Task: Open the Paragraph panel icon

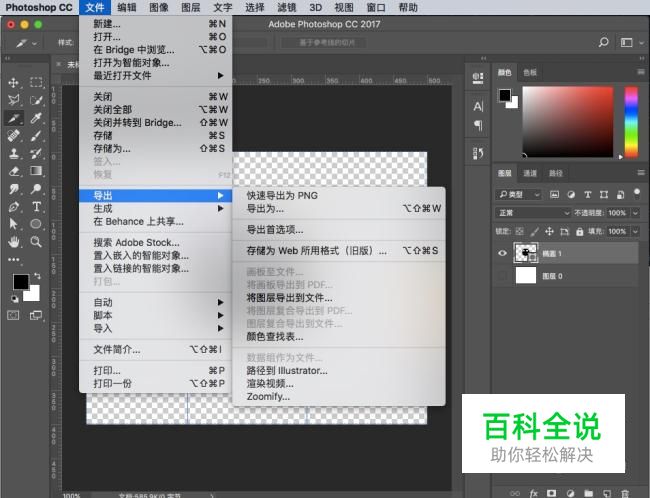Action: point(478,125)
